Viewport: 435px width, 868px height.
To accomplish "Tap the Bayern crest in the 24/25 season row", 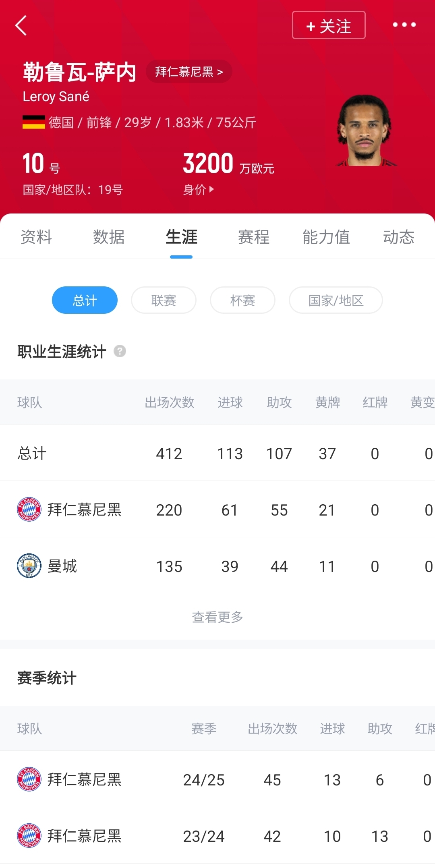I will (29, 779).
